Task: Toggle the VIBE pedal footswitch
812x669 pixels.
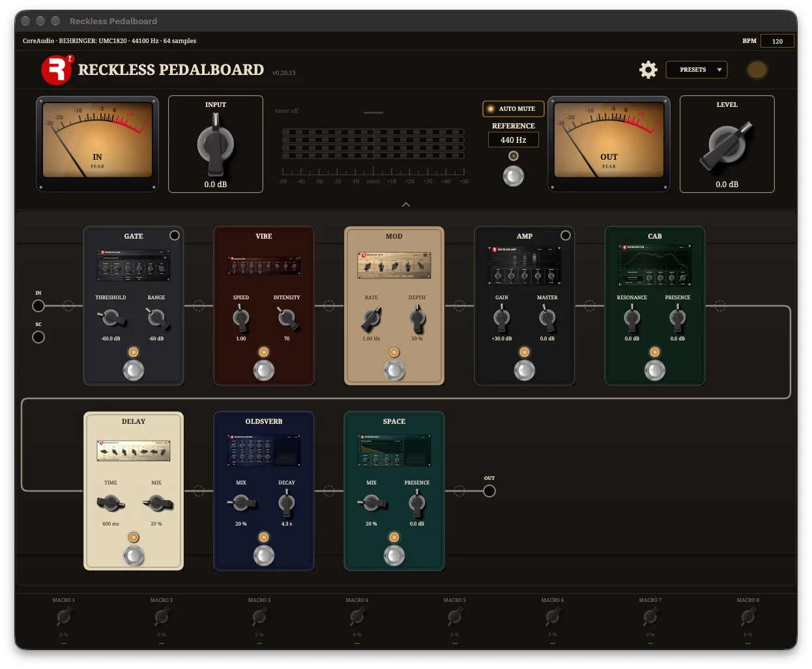Action: (x=264, y=370)
